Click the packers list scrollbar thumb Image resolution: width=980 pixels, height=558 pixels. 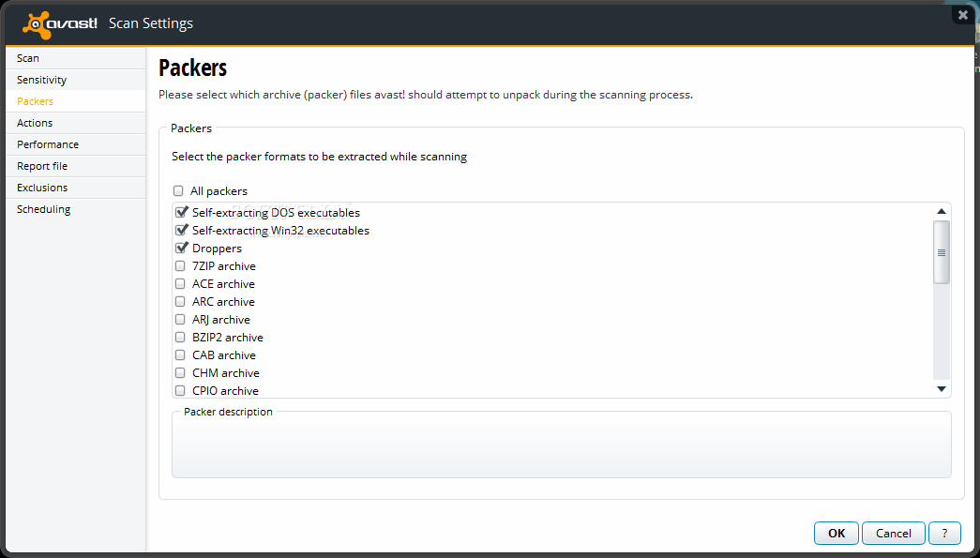click(942, 252)
